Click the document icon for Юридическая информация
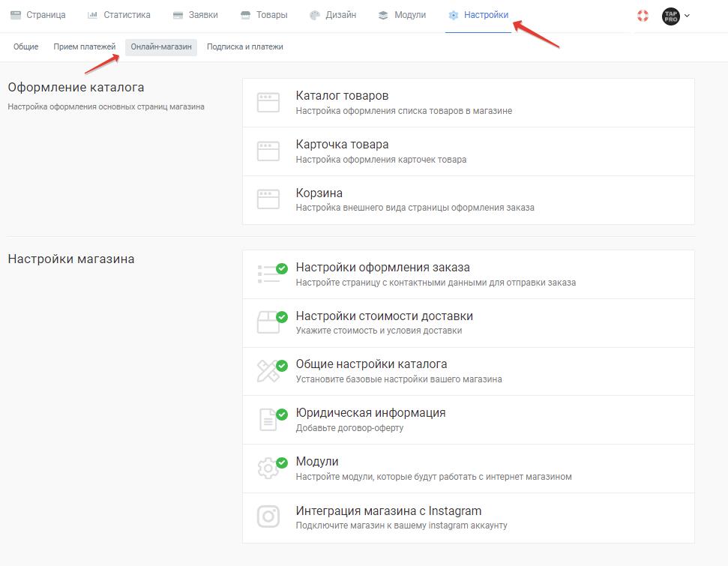 [268, 420]
